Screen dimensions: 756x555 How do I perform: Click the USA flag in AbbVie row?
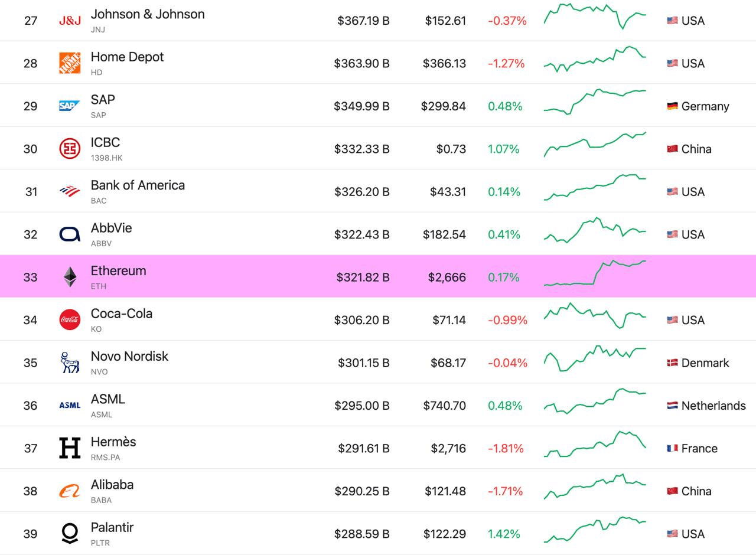pos(672,234)
